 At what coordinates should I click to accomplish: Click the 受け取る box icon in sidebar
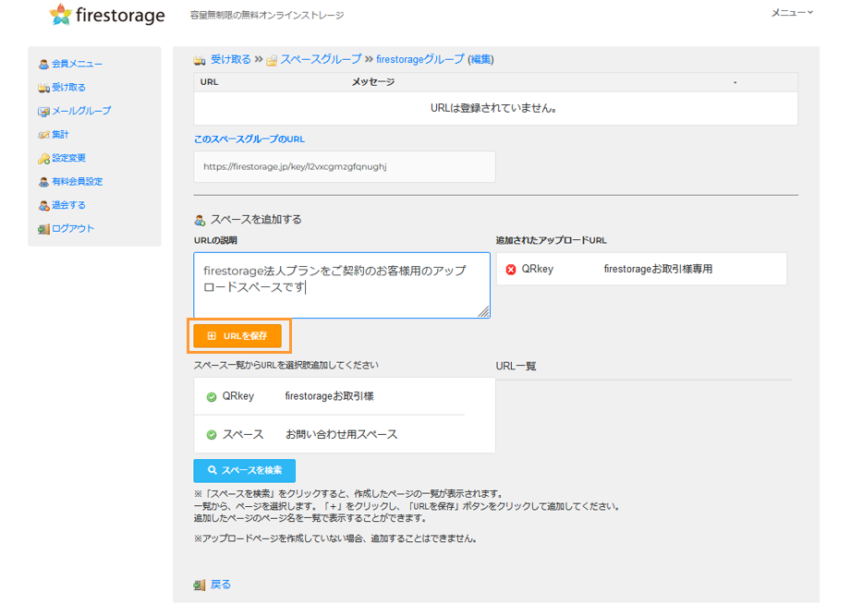pyautogui.click(x=43, y=88)
